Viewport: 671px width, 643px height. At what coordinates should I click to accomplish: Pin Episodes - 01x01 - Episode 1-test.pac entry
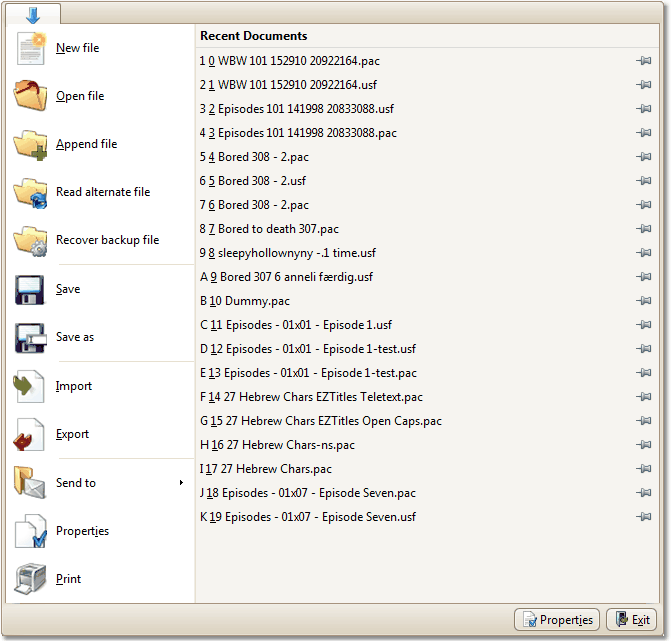pos(643,373)
